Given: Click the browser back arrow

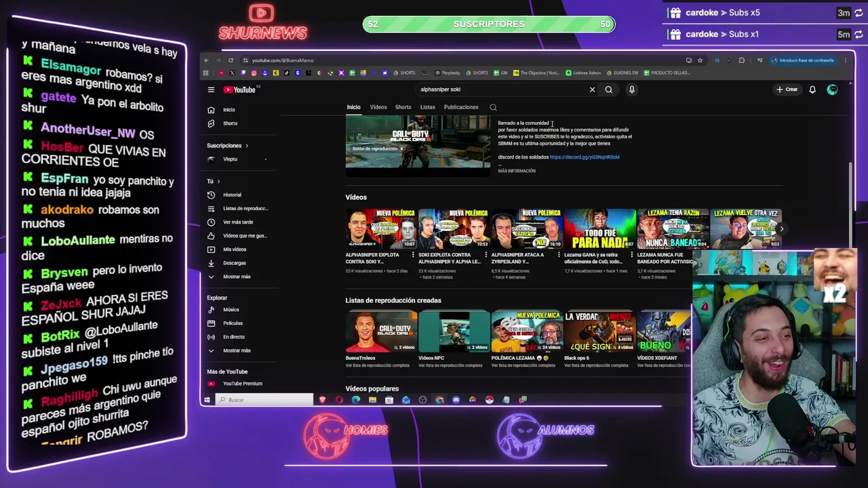Looking at the screenshot, I should click(207, 60).
